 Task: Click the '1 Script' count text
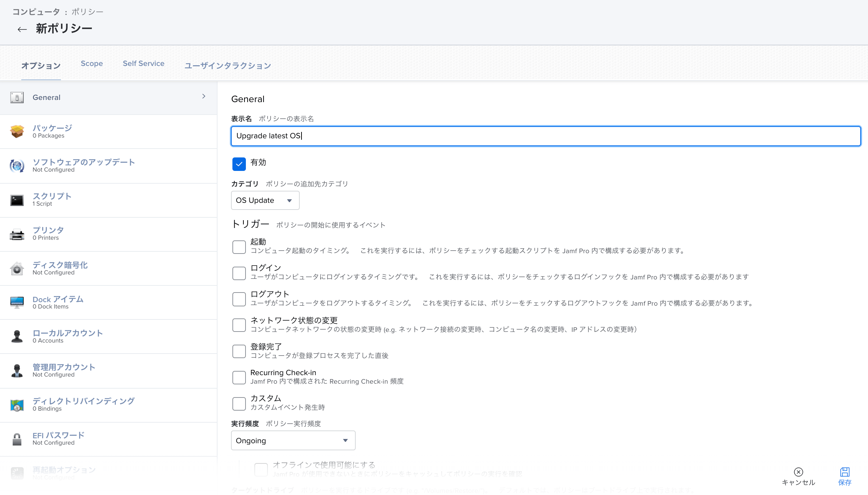tap(42, 204)
